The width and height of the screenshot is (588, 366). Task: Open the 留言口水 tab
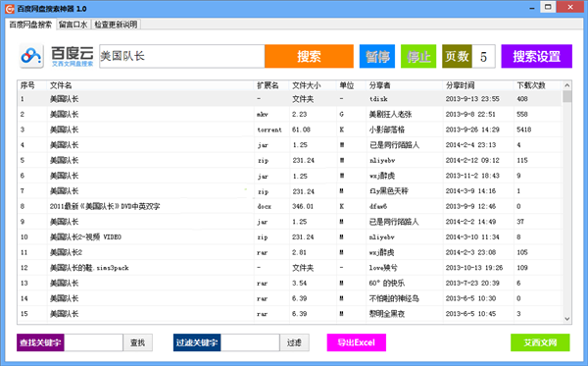[73, 25]
